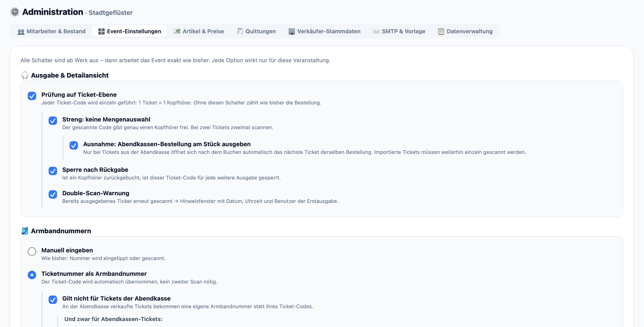Click the receipt icon on Quittungen tab
Screen dimensions: 644x327
click(240, 31)
